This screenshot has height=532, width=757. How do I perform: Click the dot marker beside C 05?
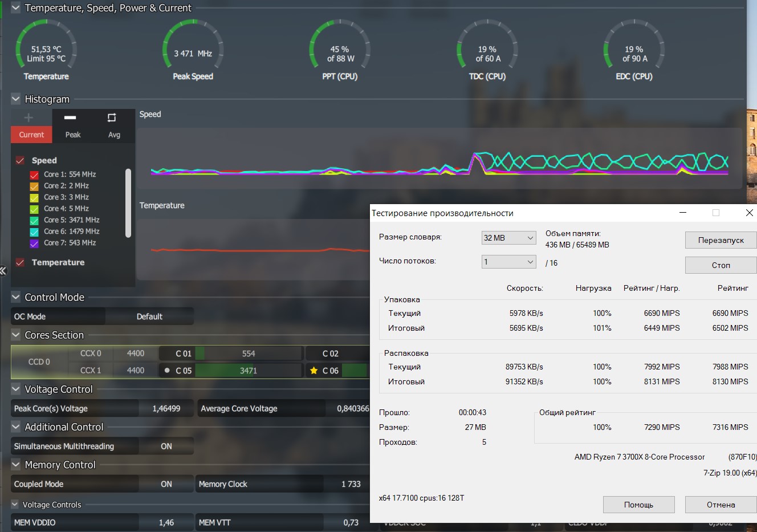point(167,371)
